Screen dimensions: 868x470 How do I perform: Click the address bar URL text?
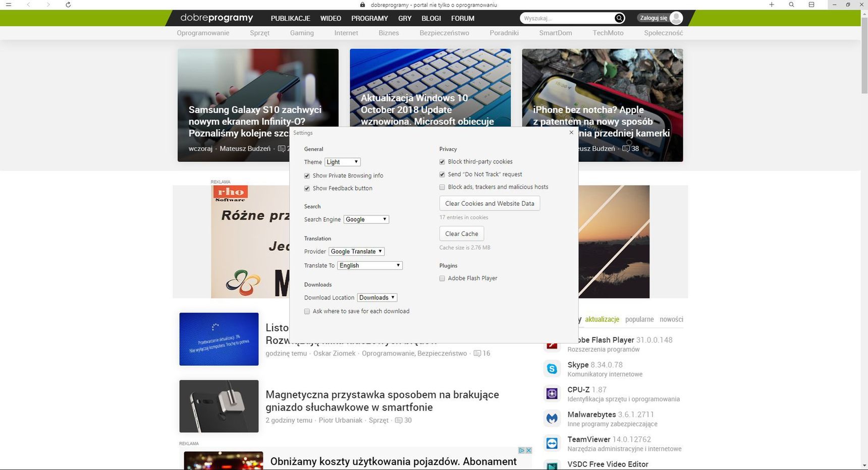click(433, 5)
